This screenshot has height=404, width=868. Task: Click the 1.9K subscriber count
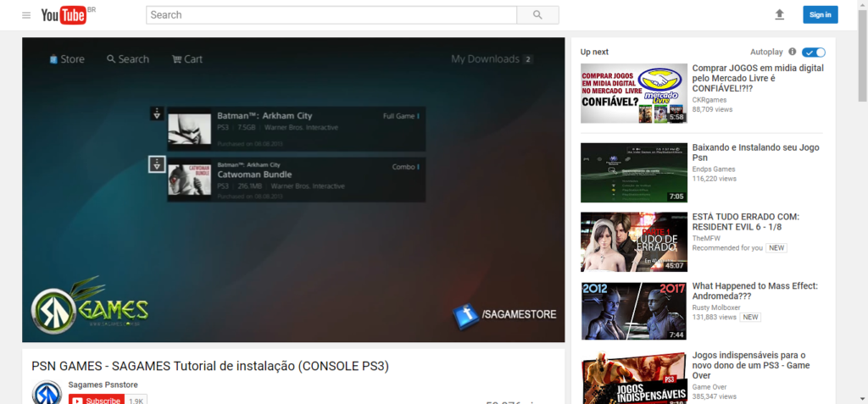[136, 400]
